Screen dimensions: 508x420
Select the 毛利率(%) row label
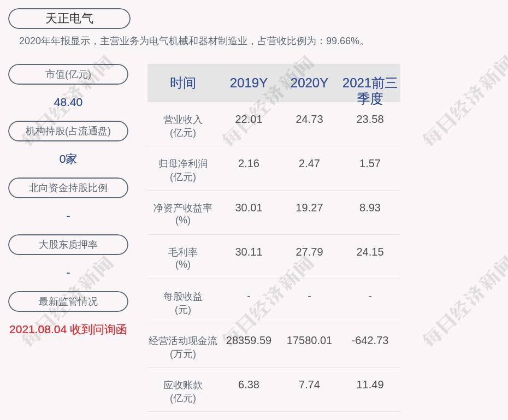coord(183,258)
